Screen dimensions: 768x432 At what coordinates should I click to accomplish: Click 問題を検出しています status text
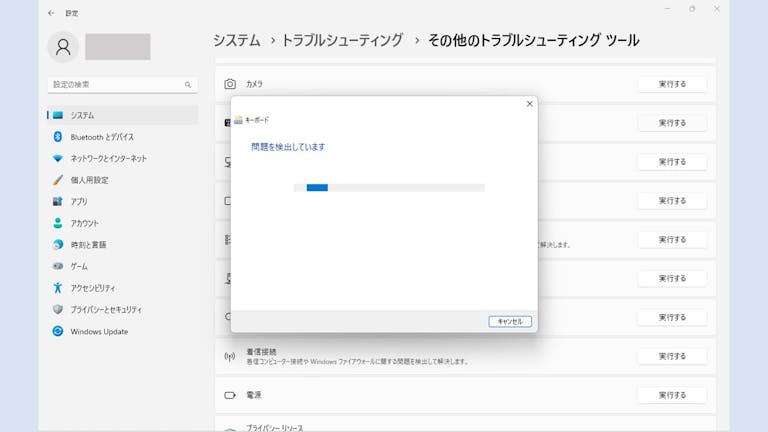pos(288,147)
